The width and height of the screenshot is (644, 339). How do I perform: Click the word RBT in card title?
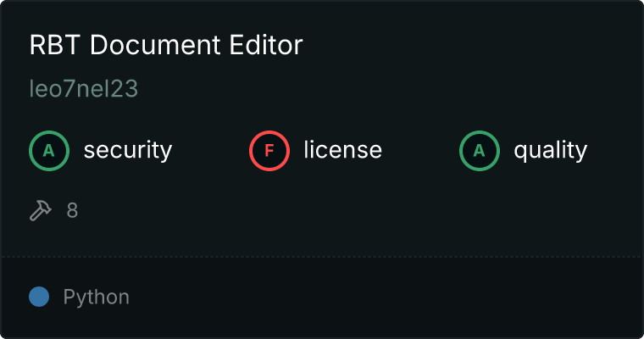tap(54, 44)
